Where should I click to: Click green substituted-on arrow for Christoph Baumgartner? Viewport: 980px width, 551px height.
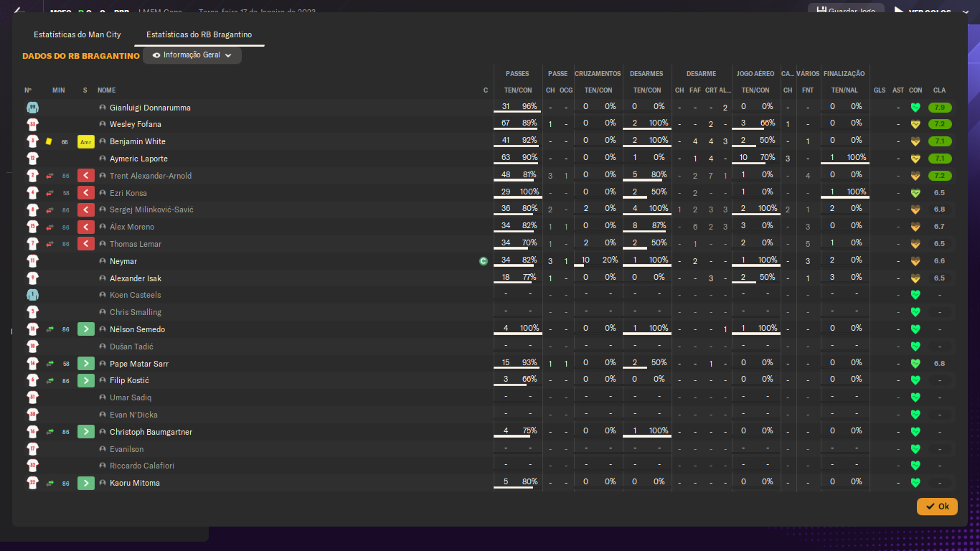pos(86,432)
